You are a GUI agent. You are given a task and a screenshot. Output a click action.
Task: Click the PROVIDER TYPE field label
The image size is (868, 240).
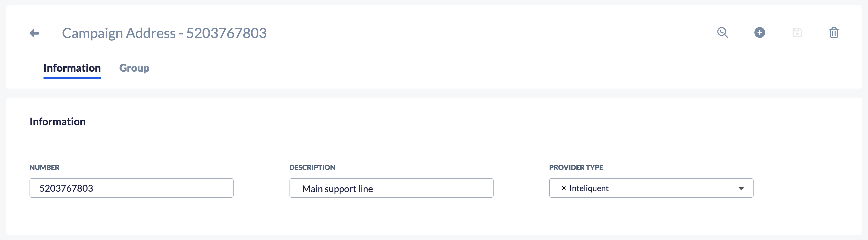(x=576, y=167)
